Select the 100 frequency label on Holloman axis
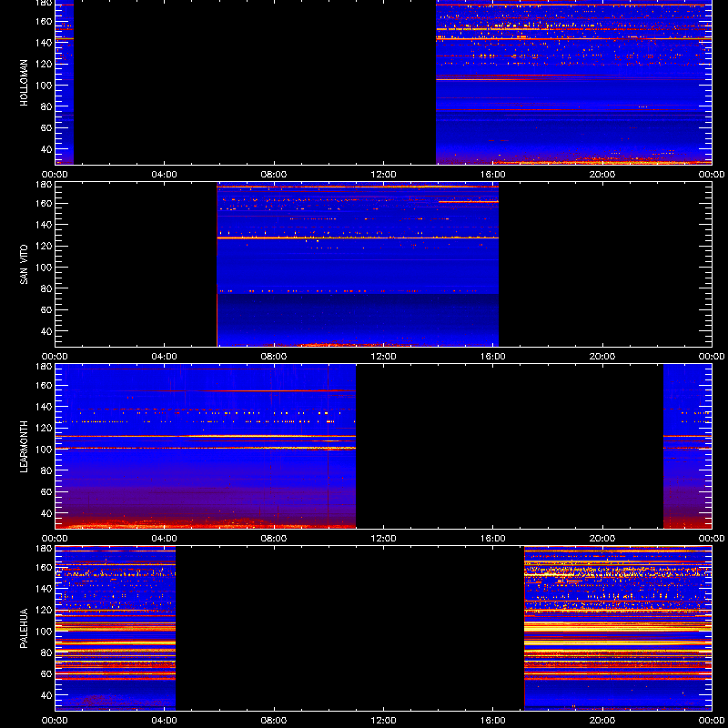The height and width of the screenshot is (728, 728). click(44, 86)
